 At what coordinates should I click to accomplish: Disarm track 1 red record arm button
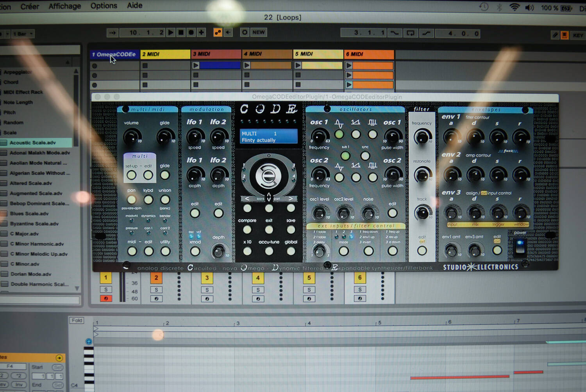pos(105,299)
